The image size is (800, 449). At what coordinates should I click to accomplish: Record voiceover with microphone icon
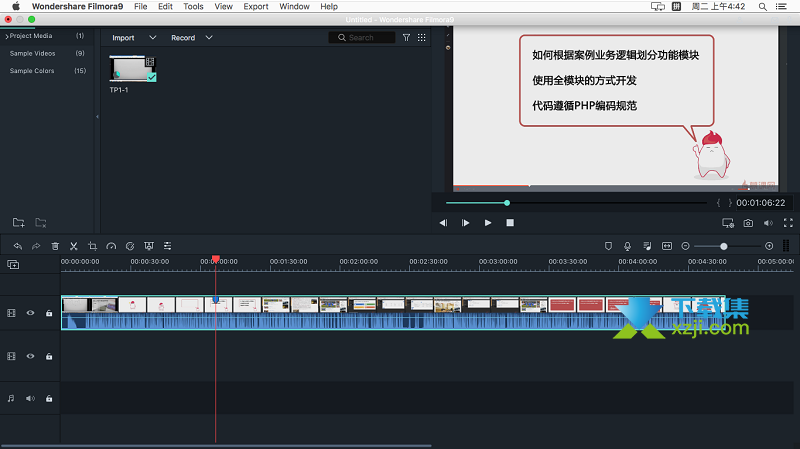tap(628, 246)
